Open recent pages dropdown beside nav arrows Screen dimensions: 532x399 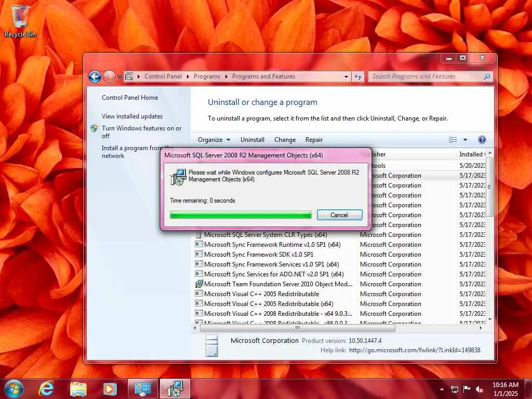[x=119, y=77]
